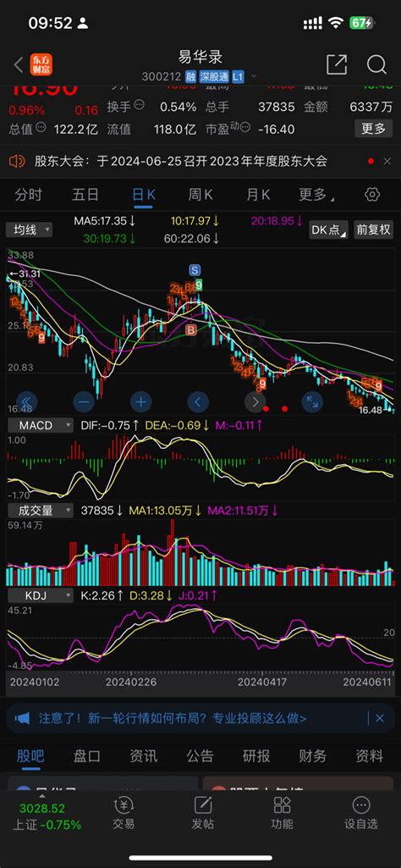401x868 pixels.
Task: Dismiss the advisor promotion banner
Action: pos(380,719)
